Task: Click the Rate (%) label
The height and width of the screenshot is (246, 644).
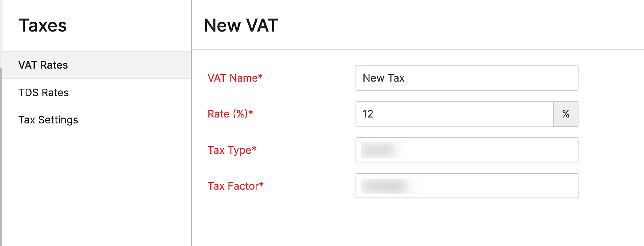Action: click(x=230, y=114)
